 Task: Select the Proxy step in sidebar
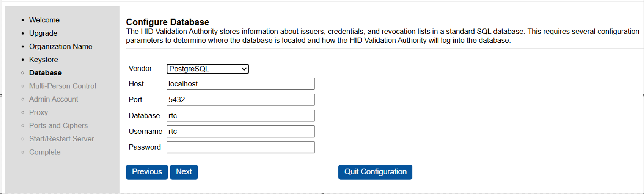[38, 113]
